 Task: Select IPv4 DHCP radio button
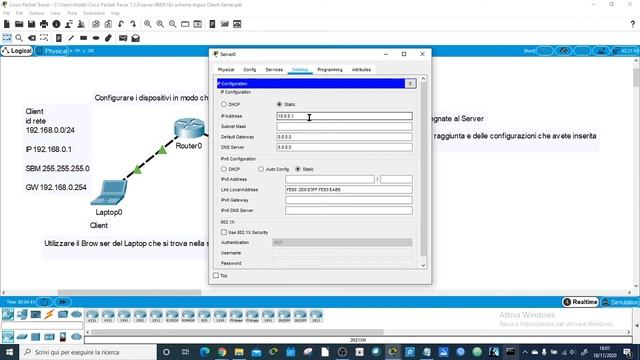(224, 104)
